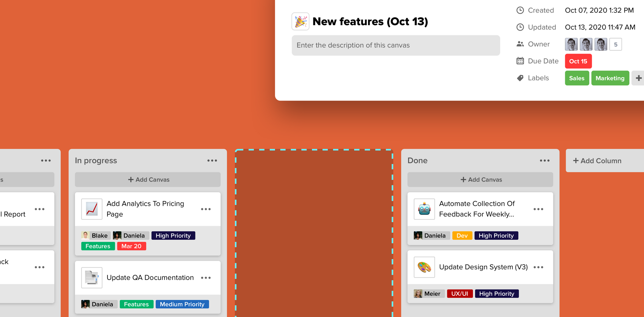Open the options menu of the leftmost column

click(46, 160)
